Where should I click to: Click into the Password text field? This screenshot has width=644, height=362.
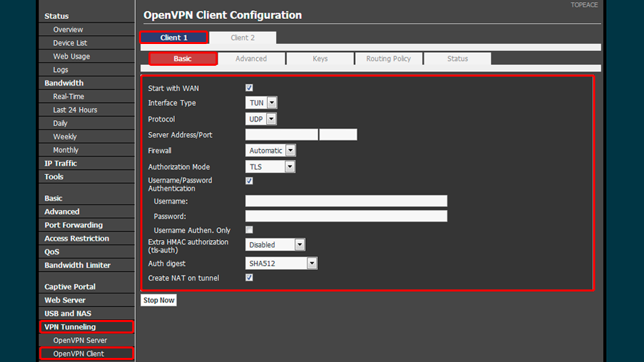click(346, 216)
